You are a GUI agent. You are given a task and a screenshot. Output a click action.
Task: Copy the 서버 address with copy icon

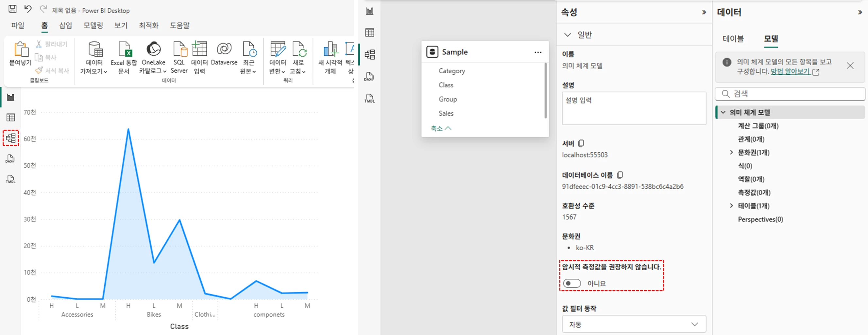coord(581,143)
